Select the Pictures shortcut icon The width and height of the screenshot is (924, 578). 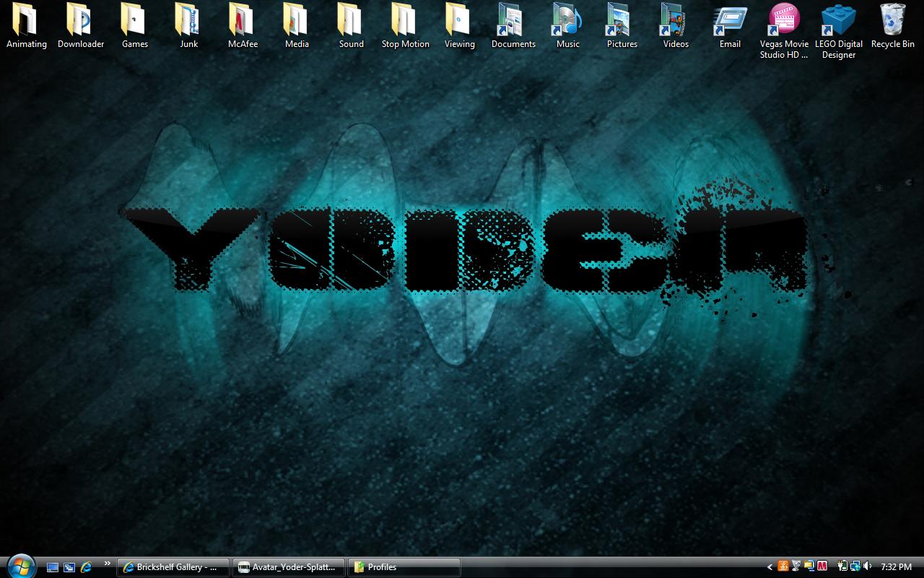point(622,27)
